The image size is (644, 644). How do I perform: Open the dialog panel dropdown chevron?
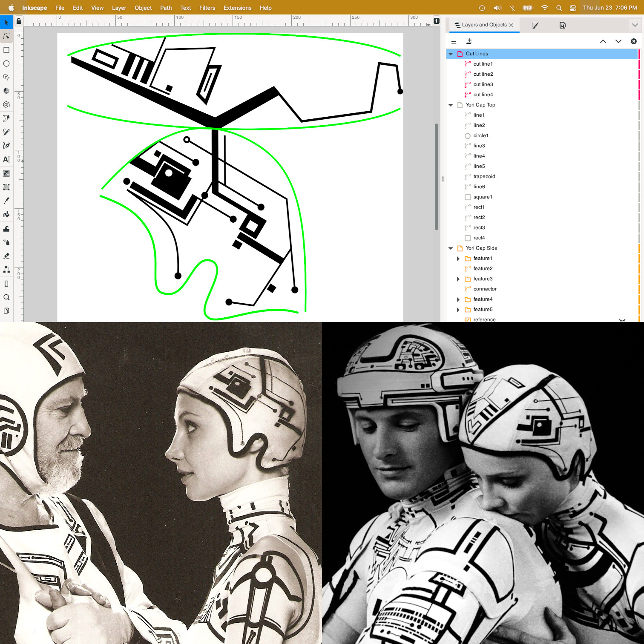click(x=635, y=25)
